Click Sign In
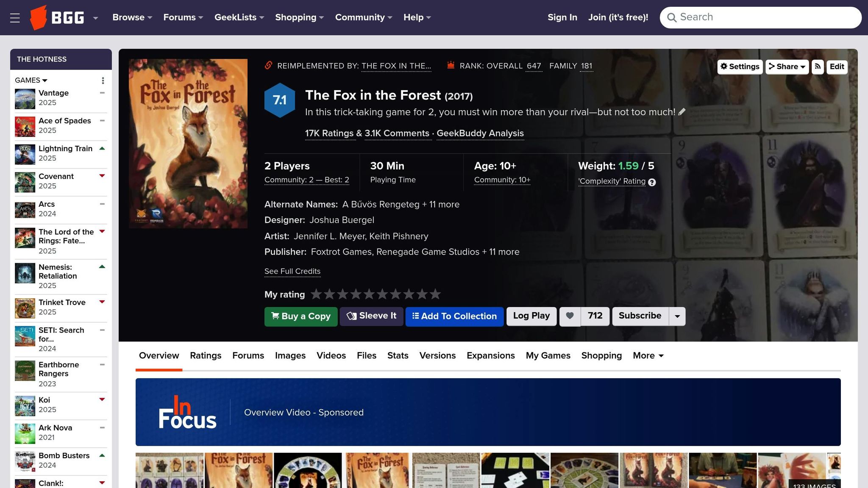This screenshot has width=868, height=488. (x=562, y=17)
